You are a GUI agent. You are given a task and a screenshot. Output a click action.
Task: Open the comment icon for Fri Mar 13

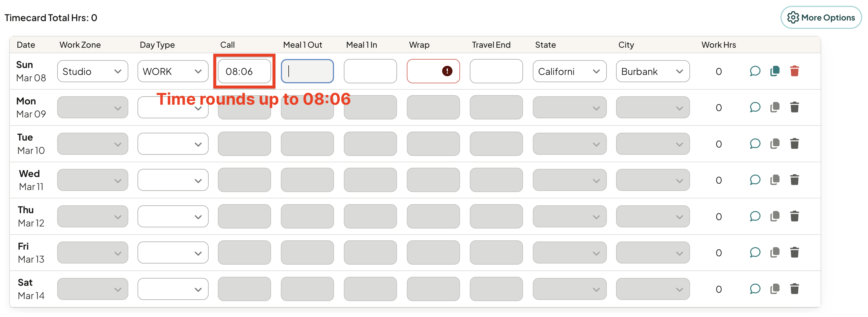click(755, 252)
